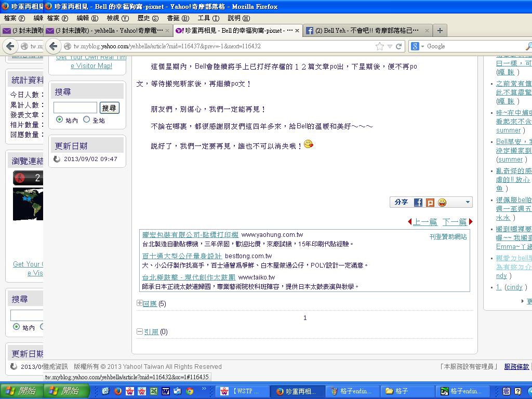Select comments page number 1

(x=305, y=318)
